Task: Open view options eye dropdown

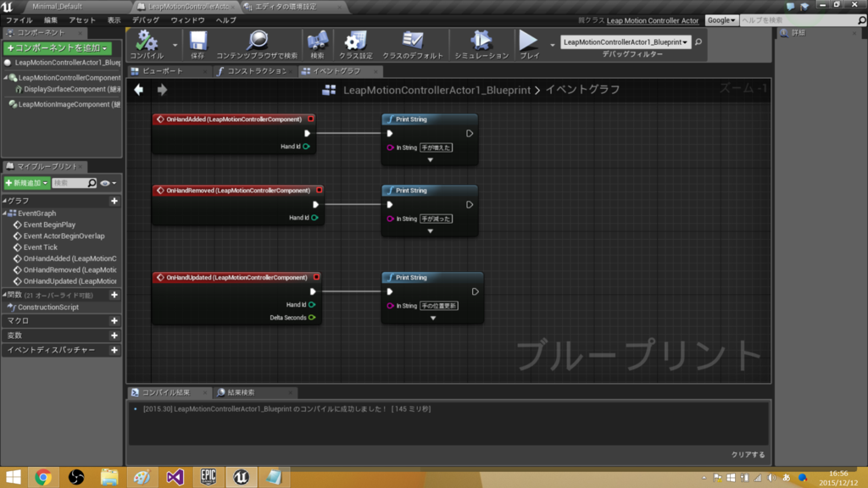Action: (x=108, y=183)
